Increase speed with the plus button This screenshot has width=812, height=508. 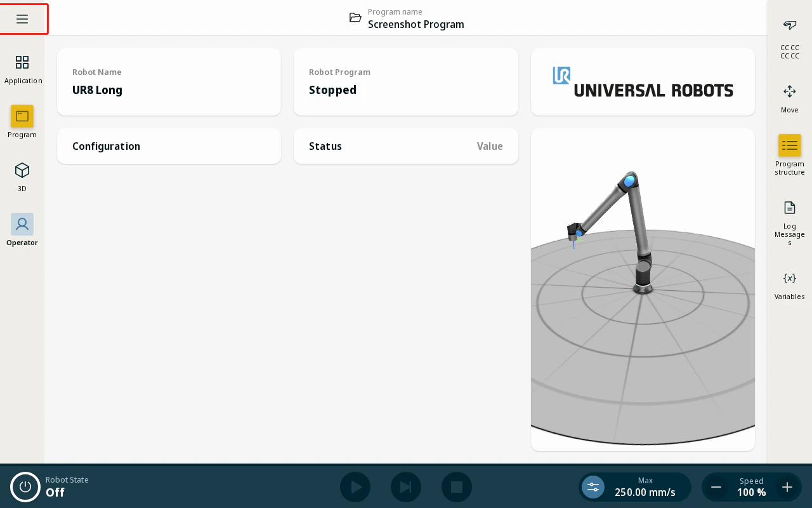tap(787, 487)
